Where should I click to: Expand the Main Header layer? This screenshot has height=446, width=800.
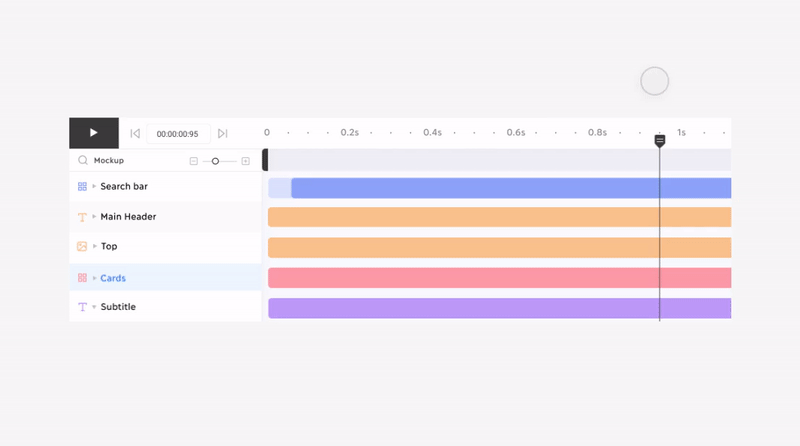[x=94, y=216]
